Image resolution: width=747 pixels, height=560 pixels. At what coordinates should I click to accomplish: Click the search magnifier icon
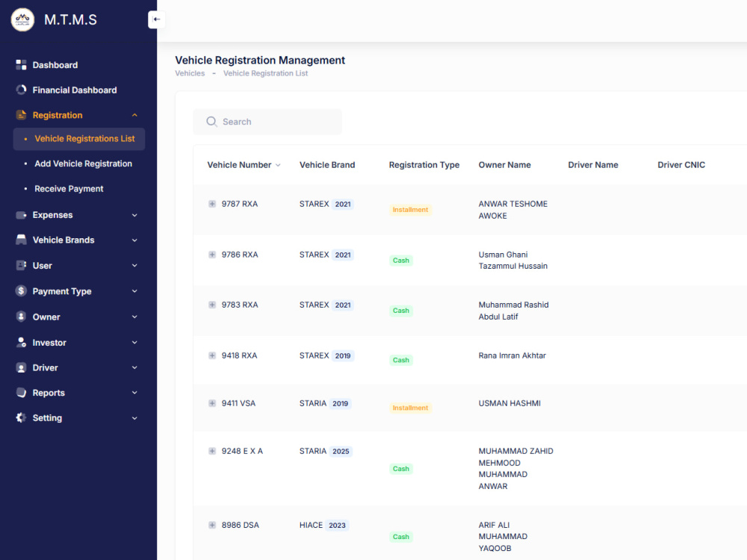(211, 122)
